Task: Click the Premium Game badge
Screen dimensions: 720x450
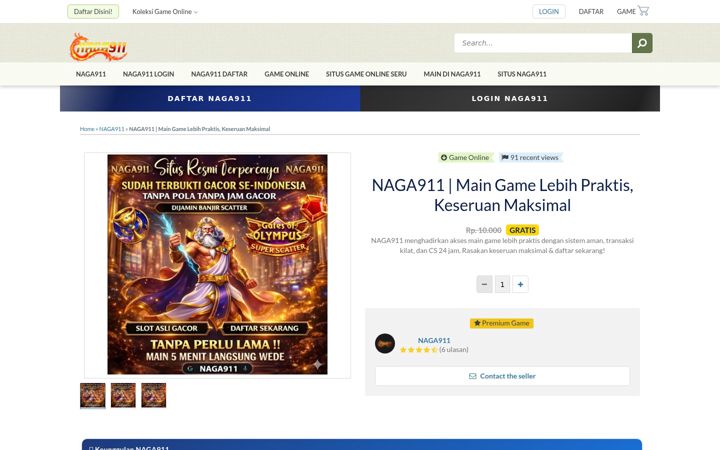Action: tap(501, 323)
